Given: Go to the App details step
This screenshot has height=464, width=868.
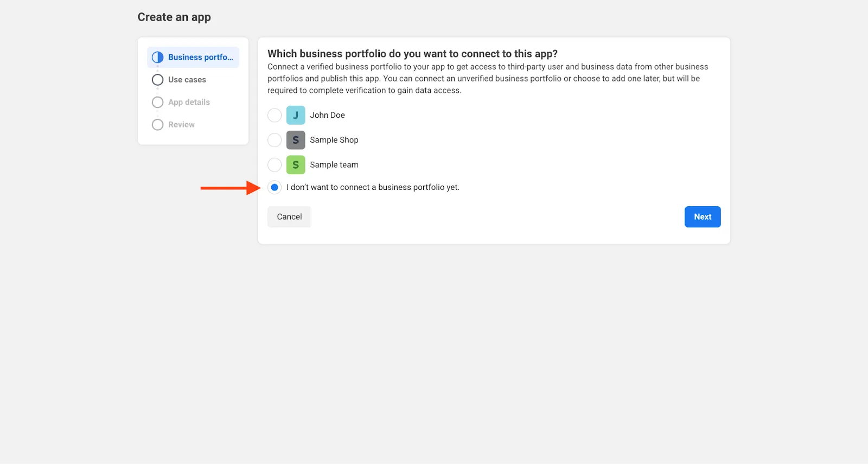Looking at the screenshot, I should pyautogui.click(x=189, y=102).
